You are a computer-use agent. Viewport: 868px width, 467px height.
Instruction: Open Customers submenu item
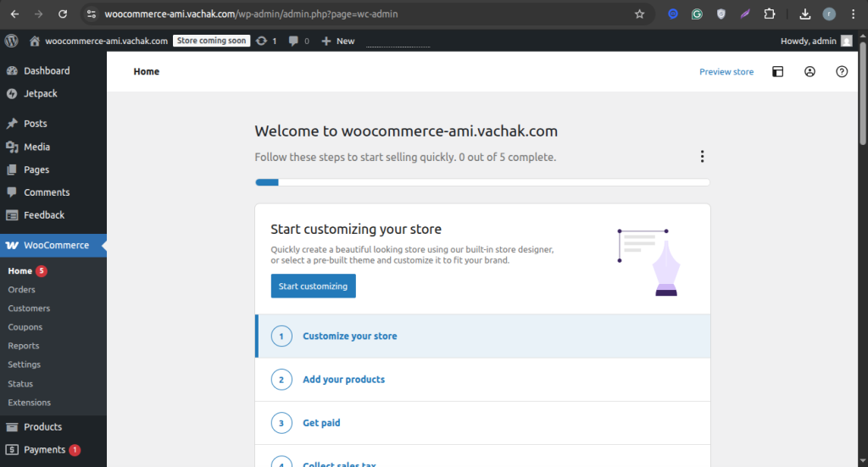pyautogui.click(x=29, y=309)
